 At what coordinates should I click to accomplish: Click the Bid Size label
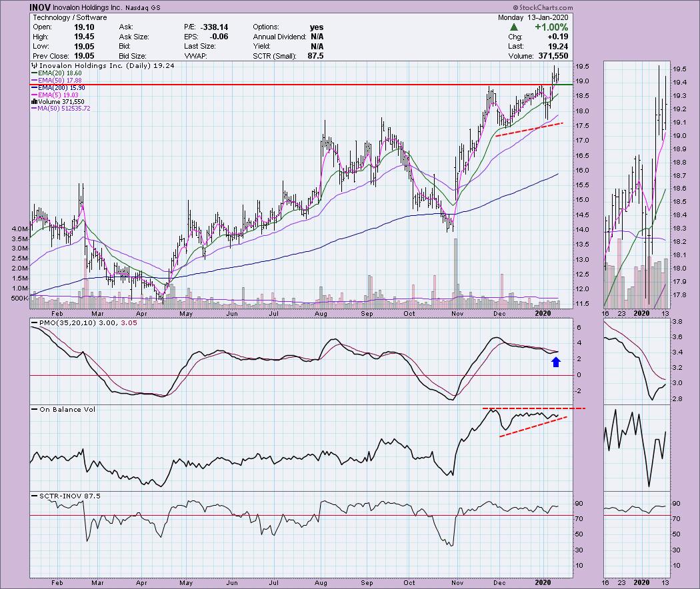click(133, 56)
